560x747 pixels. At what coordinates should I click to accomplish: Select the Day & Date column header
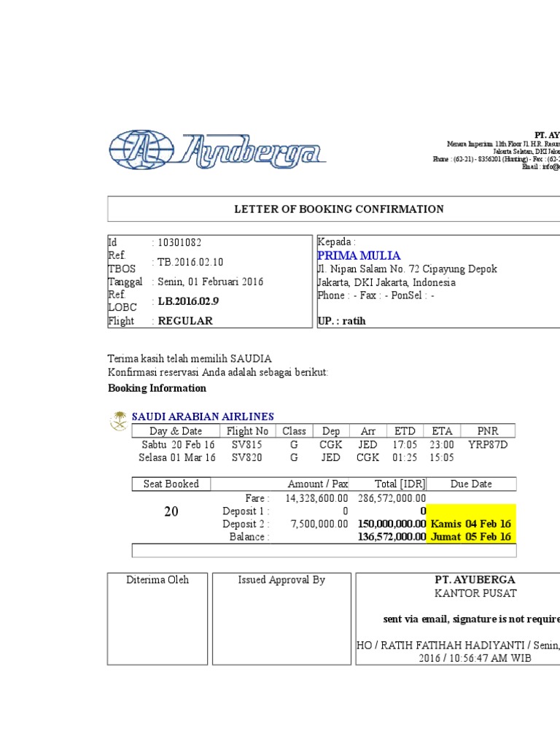pos(176,430)
